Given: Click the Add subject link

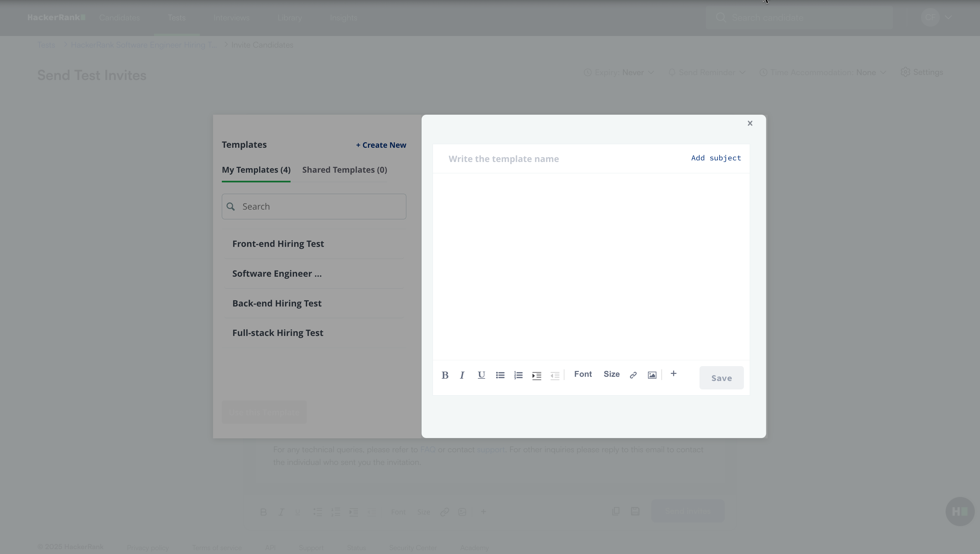Looking at the screenshot, I should [x=716, y=158].
